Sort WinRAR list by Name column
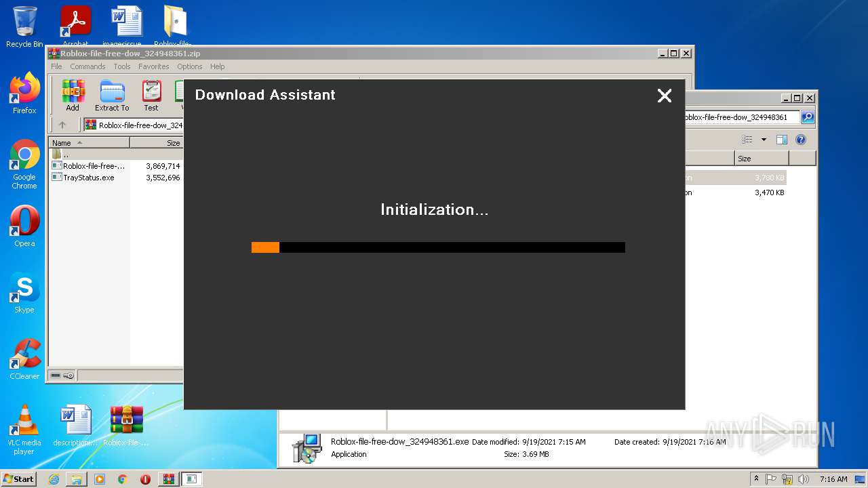This screenshot has height=488, width=868. point(89,143)
